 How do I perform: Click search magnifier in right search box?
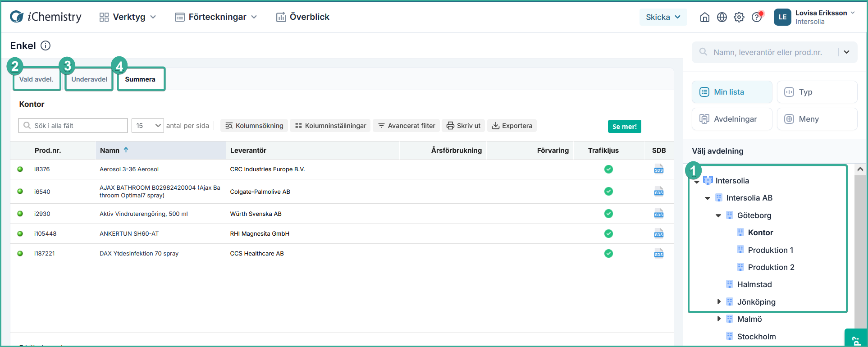pyautogui.click(x=703, y=52)
